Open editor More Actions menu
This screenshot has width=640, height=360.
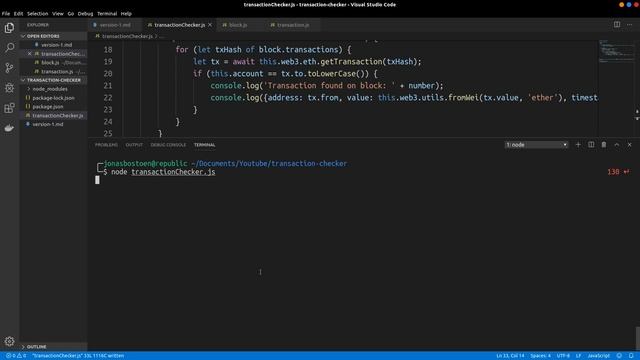coord(629,24)
